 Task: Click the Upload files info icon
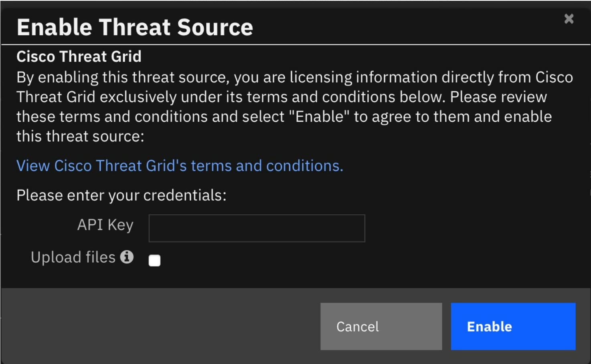point(127,257)
